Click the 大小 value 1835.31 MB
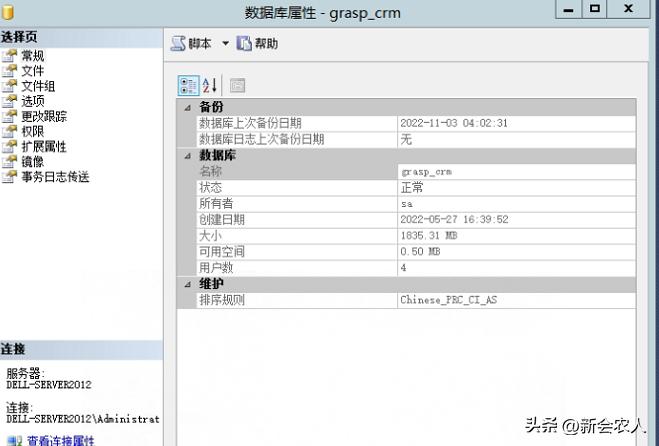The width and height of the screenshot is (659, 446). click(429, 235)
